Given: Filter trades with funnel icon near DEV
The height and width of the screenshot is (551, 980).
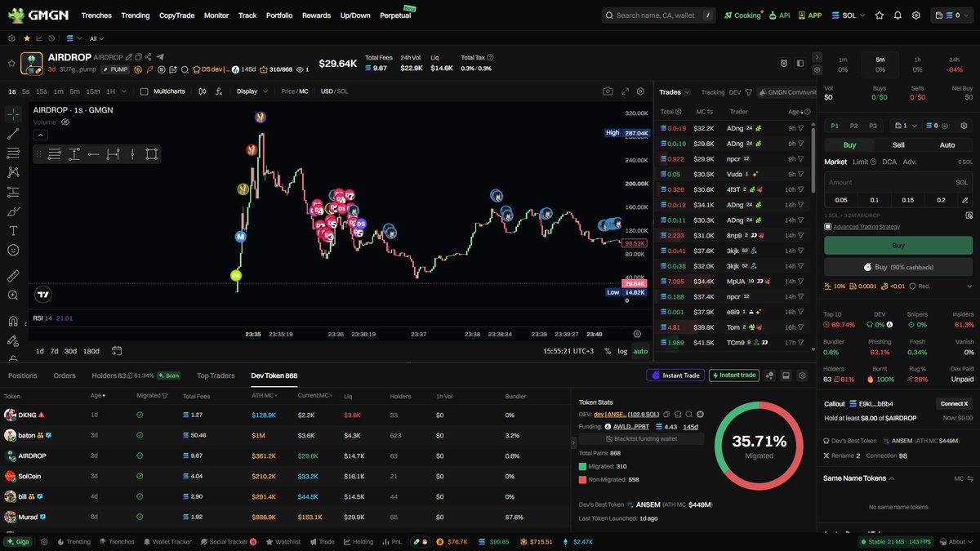Looking at the screenshot, I should (747, 92).
